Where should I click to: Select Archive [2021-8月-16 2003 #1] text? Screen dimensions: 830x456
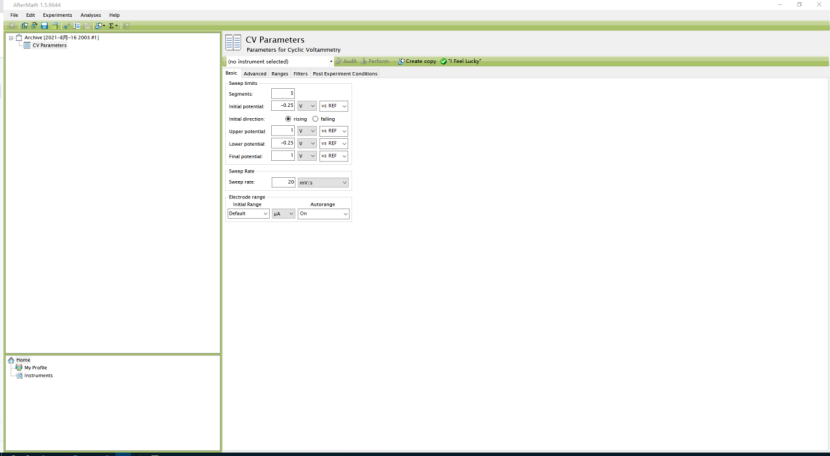pyautogui.click(x=61, y=38)
